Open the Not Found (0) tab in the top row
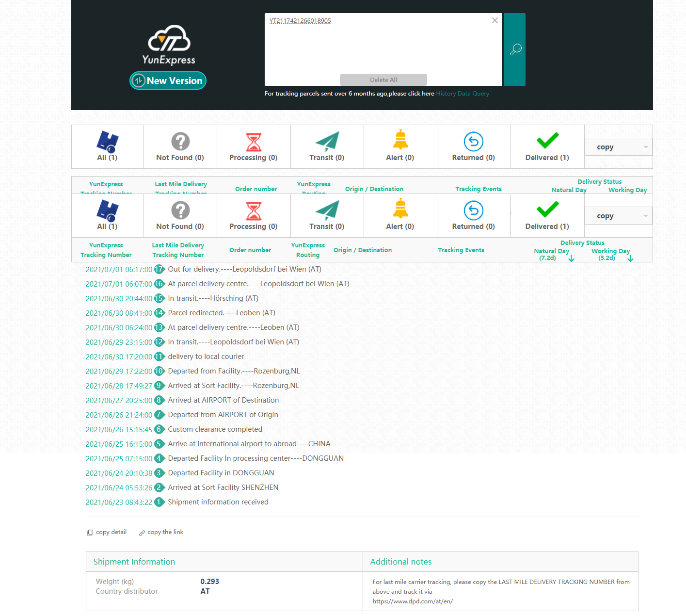 [180, 146]
